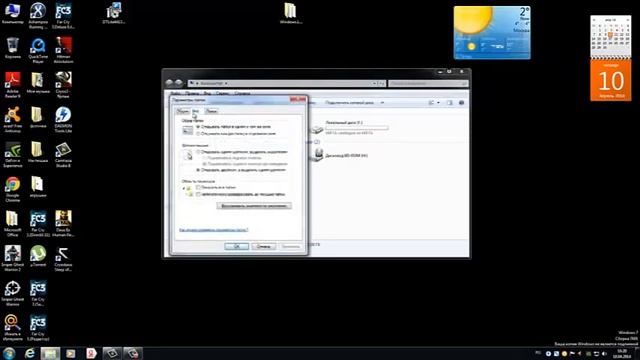The height and width of the screenshot is (360, 640).
Task: Check the Show all folders box
Action: pyautogui.click(x=198, y=187)
